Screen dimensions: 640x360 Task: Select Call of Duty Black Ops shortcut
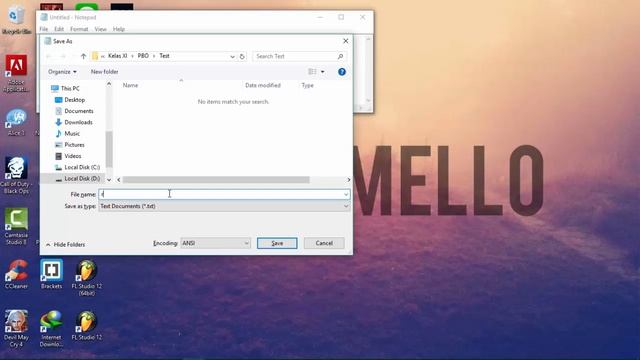[16, 176]
